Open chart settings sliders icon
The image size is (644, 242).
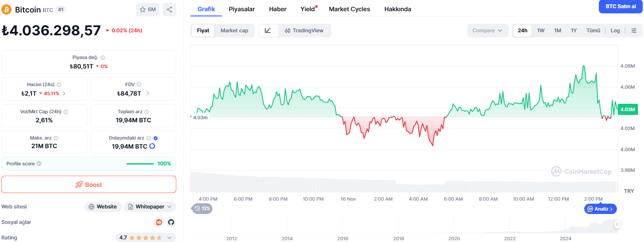tap(634, 31)
